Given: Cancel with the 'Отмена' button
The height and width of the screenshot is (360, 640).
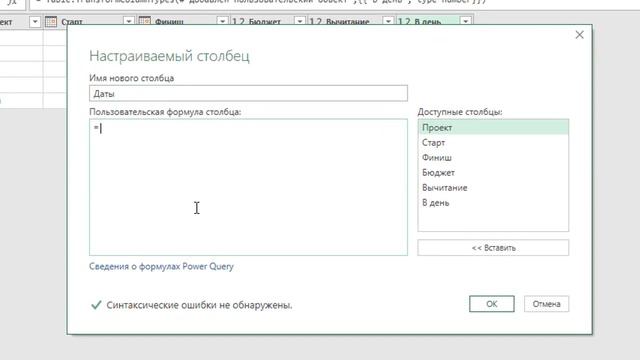Looking at the screenshot, I should tap(546, 304).
